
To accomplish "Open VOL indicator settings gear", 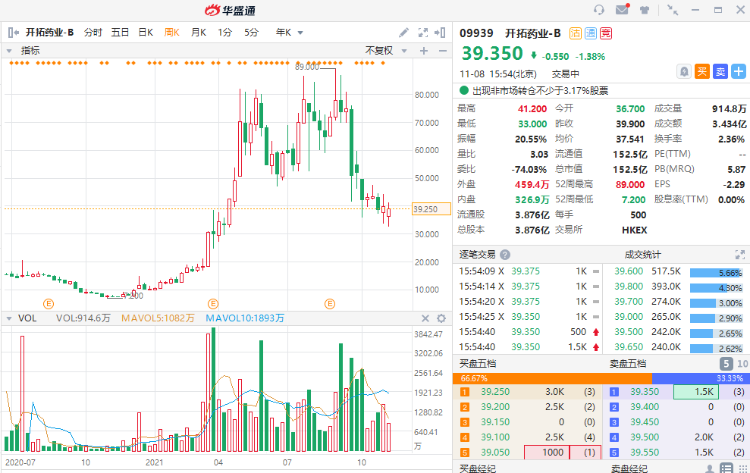I will [x=441, y=318].
